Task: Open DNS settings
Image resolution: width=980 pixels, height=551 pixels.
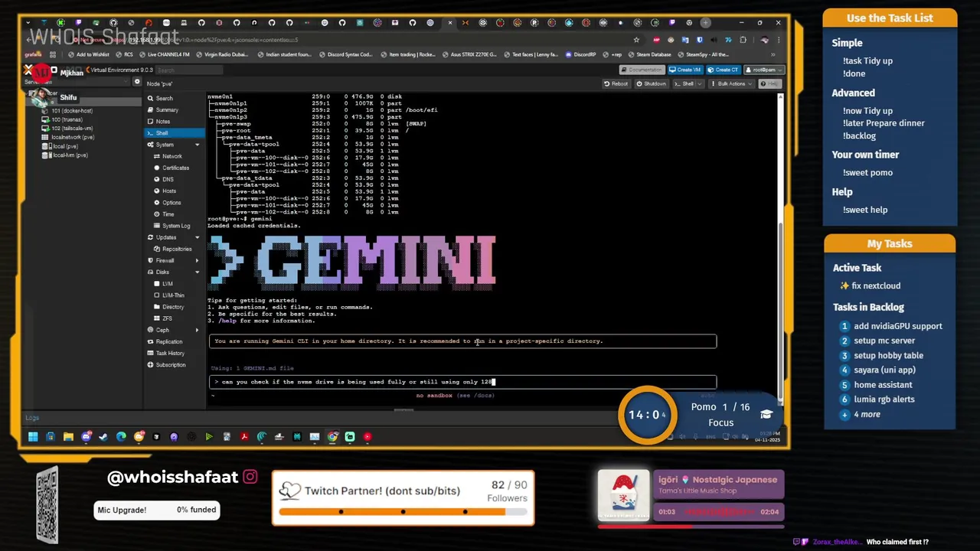Action: pyautogui.click(x=168, y=179)
